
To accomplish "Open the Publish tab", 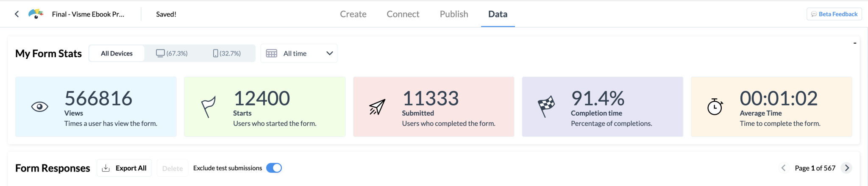I will coord(454,14).
